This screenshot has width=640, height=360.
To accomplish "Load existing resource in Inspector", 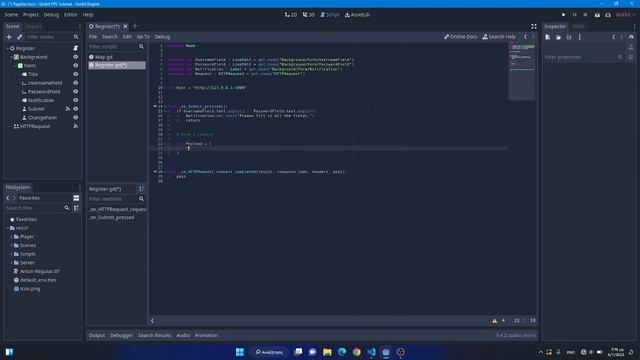I will point(558,37).
